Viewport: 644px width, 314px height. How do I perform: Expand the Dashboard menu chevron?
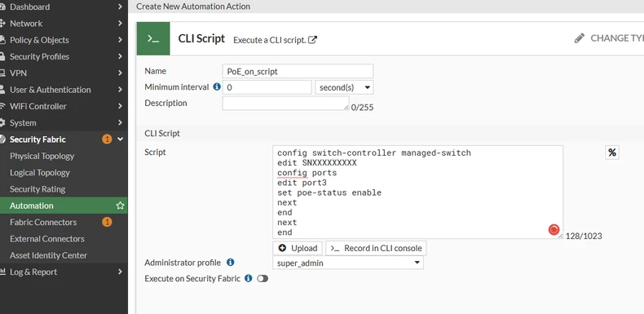pos(120,7)
